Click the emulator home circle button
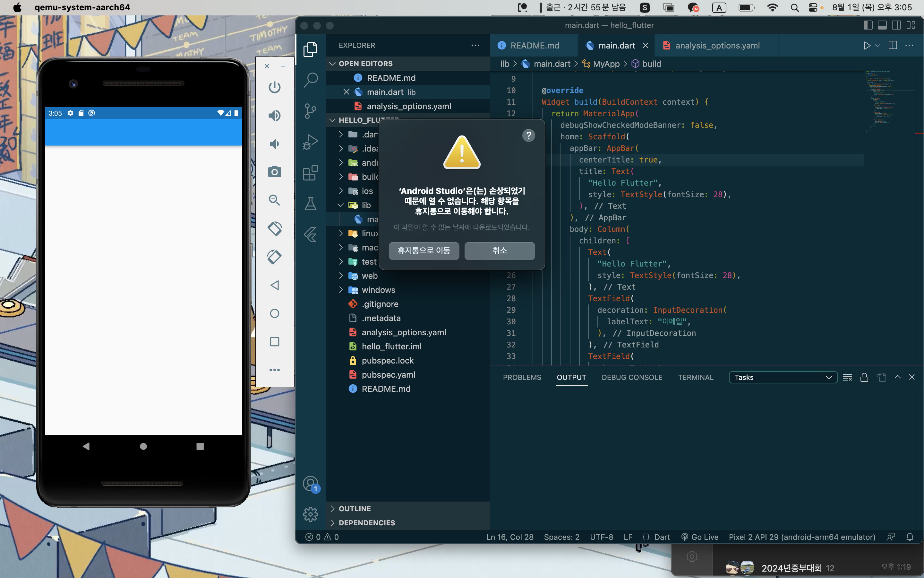Screen dimensions: 924x578 coord(275,313)
